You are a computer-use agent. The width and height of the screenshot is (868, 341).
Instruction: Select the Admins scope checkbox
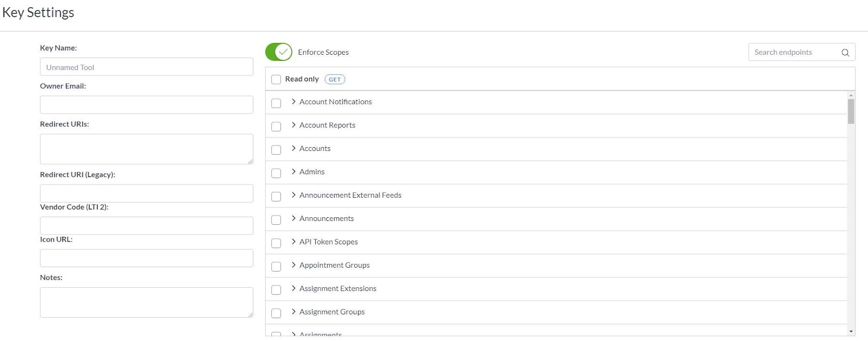coord(276,173)
